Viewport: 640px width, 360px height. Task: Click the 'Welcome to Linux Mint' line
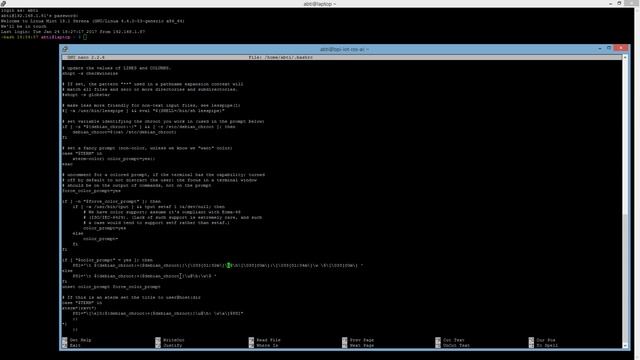coord(93,21)
